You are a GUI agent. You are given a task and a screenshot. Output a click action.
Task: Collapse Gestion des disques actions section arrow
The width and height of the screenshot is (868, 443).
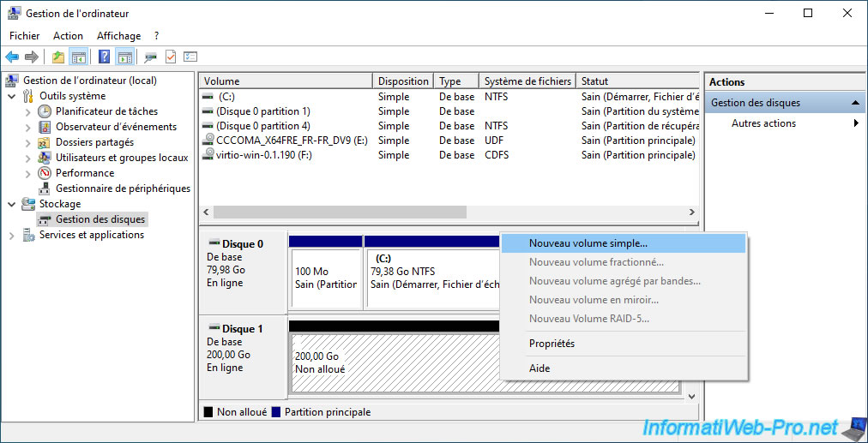pos(855,103)
